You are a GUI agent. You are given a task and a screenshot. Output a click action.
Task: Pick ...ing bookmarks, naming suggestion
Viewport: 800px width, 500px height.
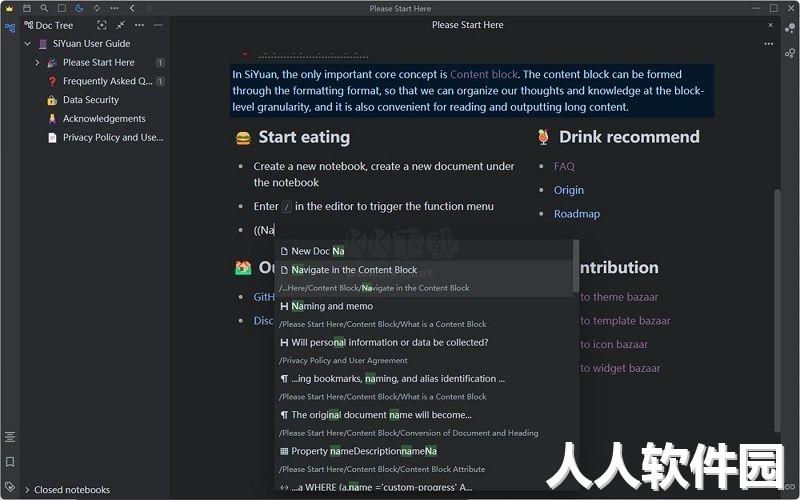(x=424, y=387)
